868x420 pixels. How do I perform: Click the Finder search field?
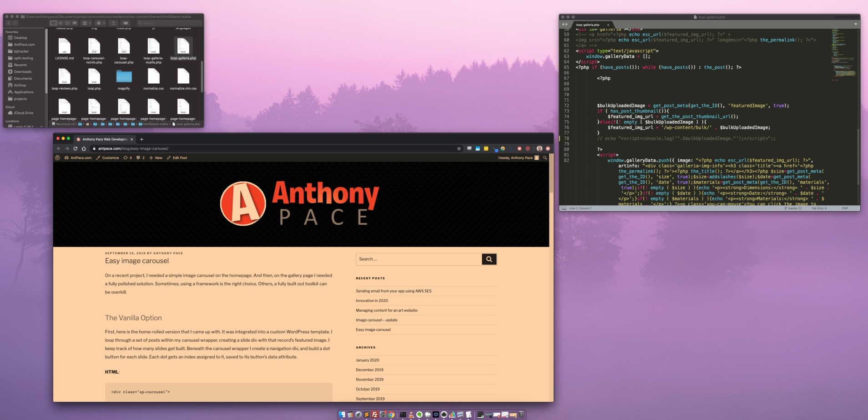tap(170, 23)
